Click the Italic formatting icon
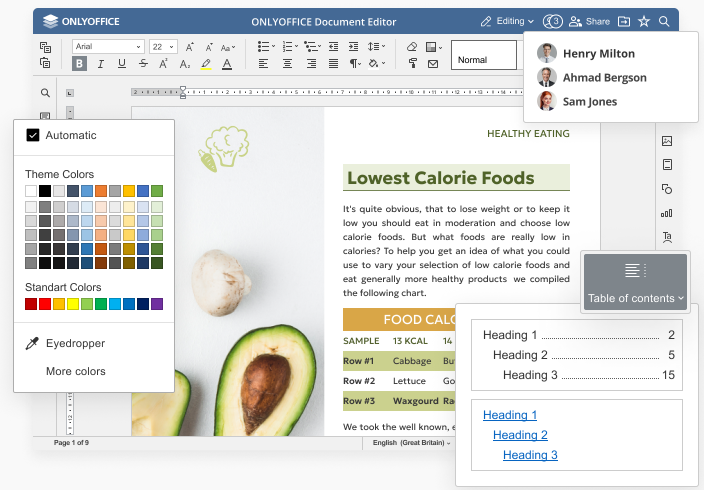Image resolution: width=704 pixels, height=490 pixels. 101,63
